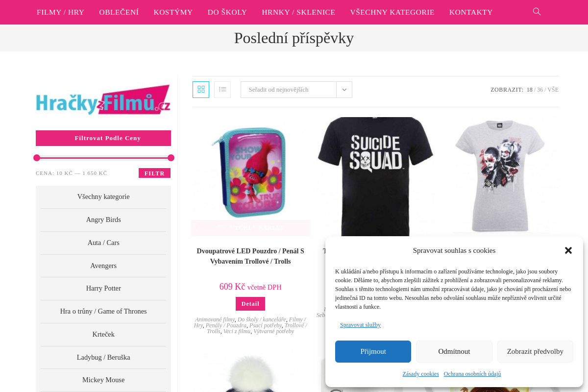Switch to list view layout

222,90
